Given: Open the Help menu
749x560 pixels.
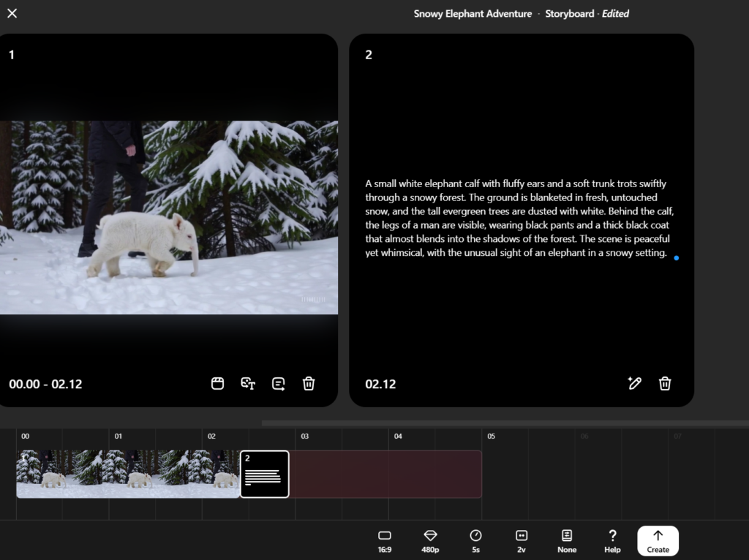Looking at the screenshot, I should point(612,541).
